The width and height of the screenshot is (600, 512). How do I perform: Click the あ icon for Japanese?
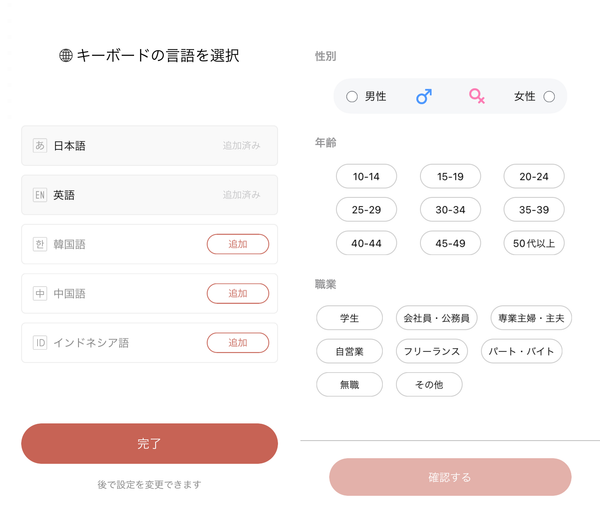(40, 145)
